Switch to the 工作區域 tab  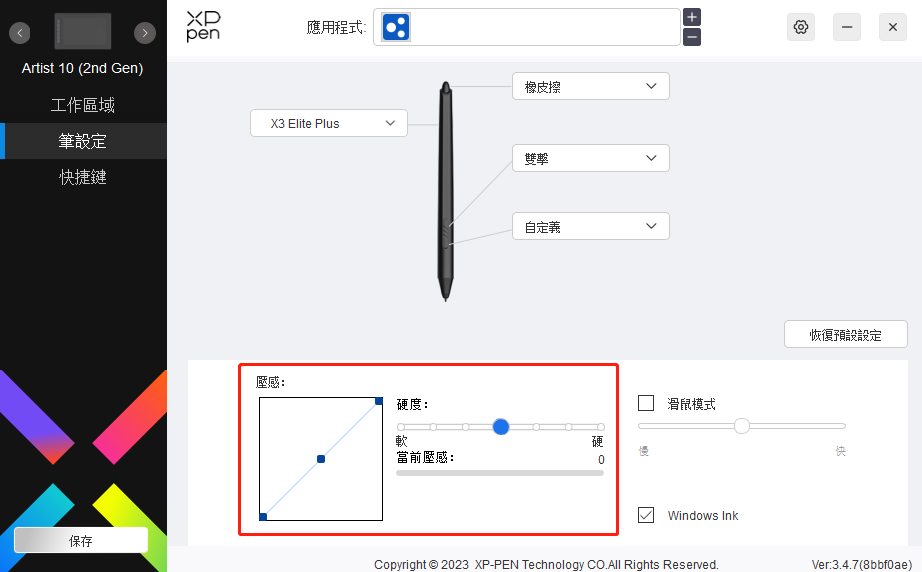83,105
